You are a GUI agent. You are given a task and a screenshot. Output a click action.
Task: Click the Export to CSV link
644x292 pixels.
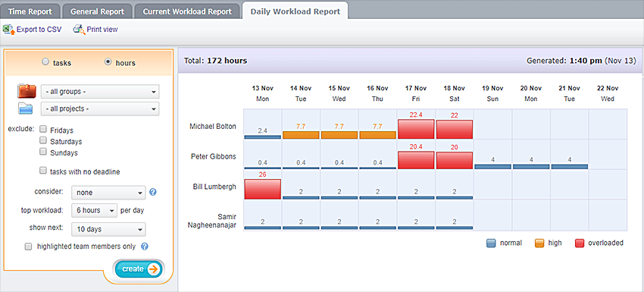pyautogui.click(x=39, y=30)
